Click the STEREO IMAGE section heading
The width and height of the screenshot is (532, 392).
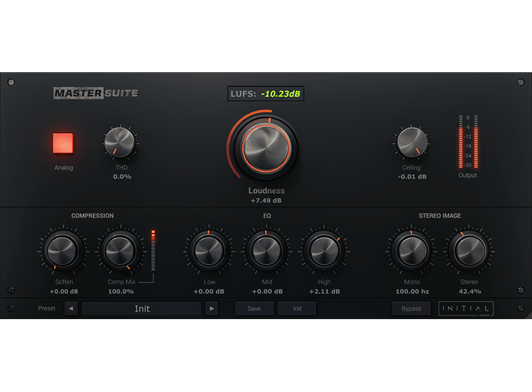pyautogui.click(x=440, y=216)
